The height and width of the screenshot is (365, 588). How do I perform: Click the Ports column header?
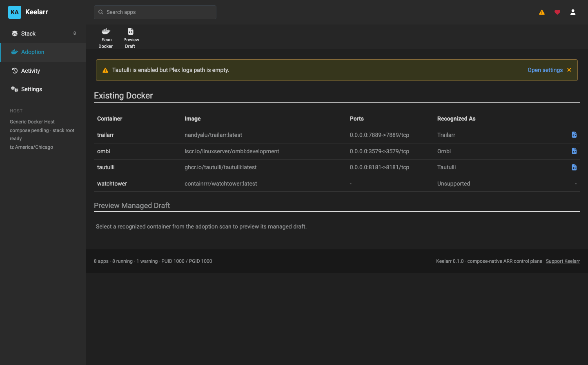[356, 119]
